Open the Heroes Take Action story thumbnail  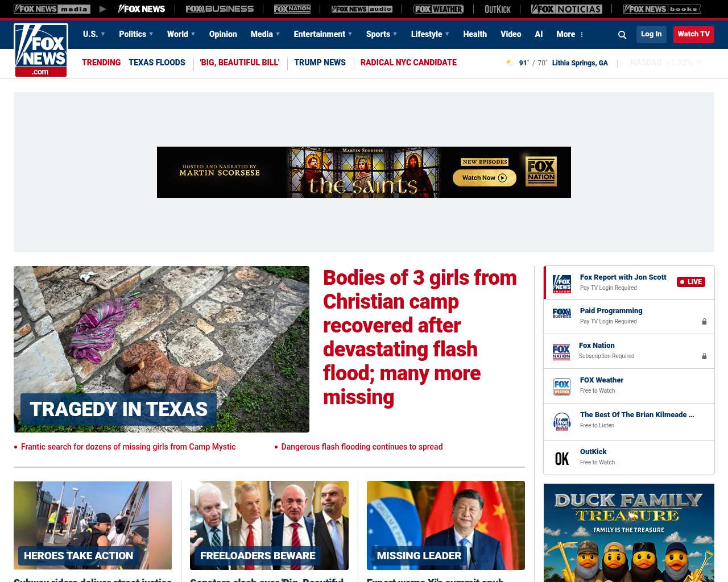(93, 526)
